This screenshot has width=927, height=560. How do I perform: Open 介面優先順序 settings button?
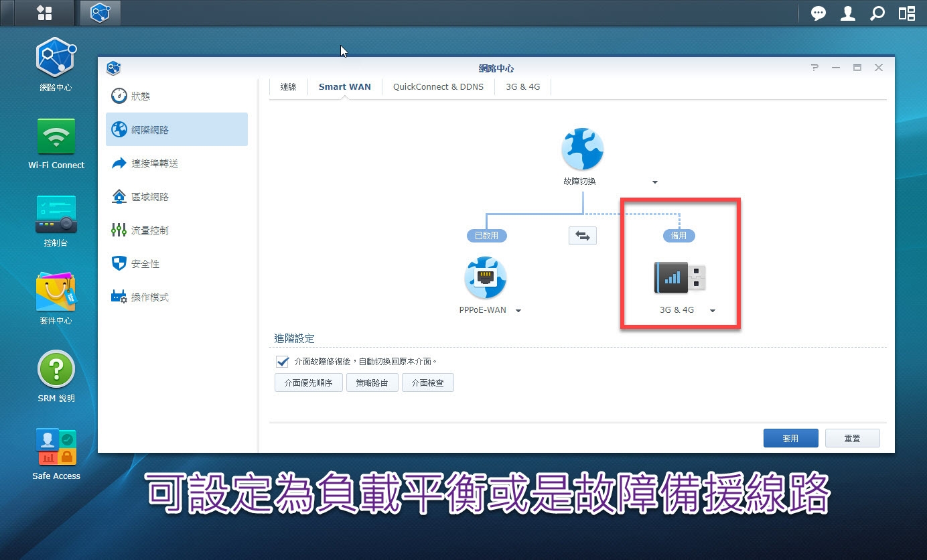tap(309, 383)
